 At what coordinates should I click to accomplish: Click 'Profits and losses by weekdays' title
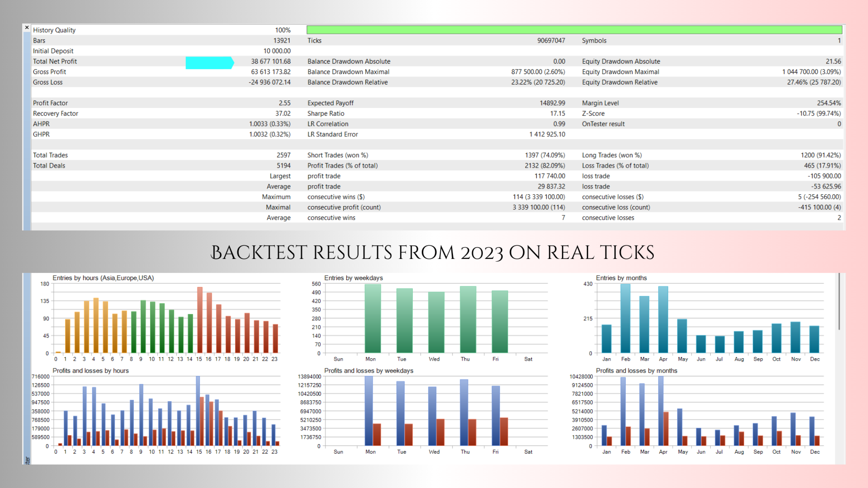368,371
